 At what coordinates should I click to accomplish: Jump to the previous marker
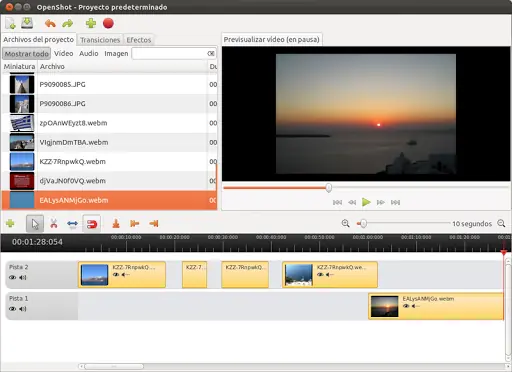[x=135, y=223]
